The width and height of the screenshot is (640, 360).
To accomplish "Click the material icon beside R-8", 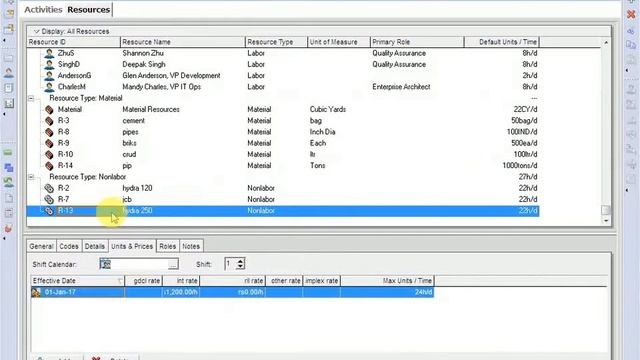I will (49, 132).
